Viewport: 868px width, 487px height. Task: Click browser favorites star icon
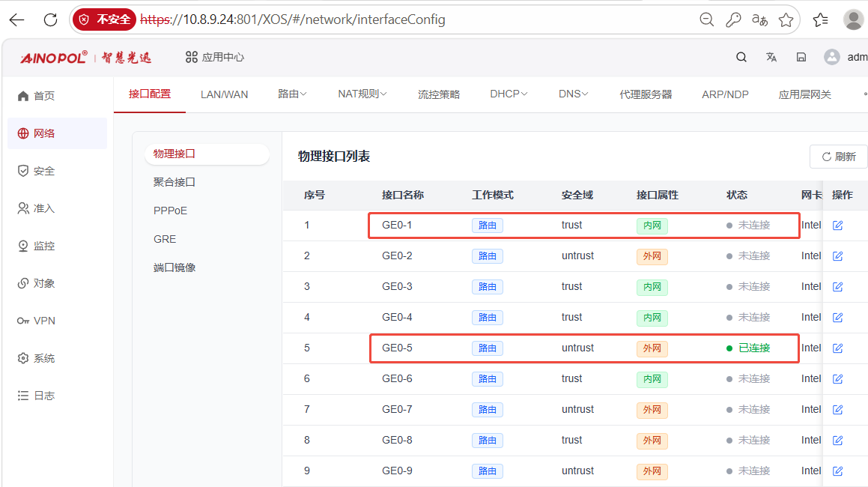pos(786,20)
